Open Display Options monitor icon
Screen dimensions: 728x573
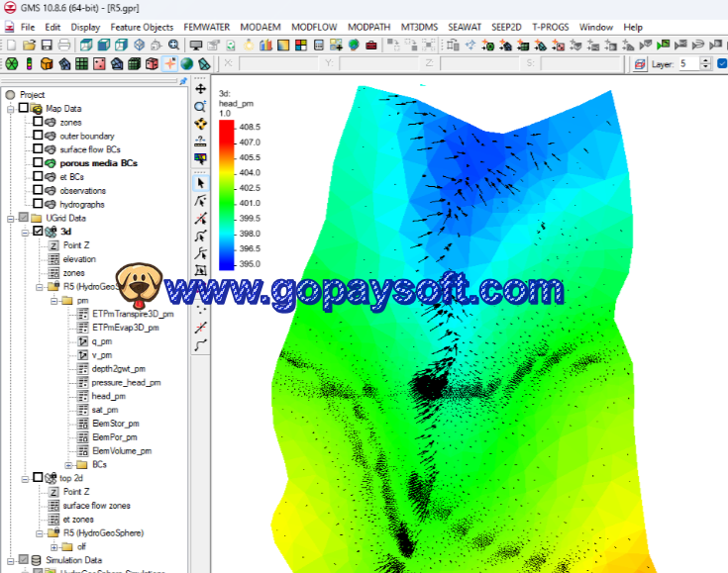coord(196,45)
